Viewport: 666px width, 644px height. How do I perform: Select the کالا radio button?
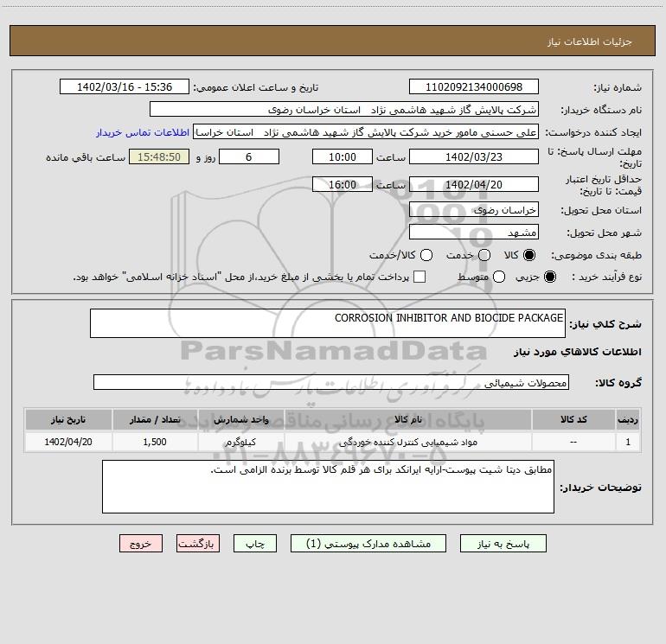click(x=529, y=255)
